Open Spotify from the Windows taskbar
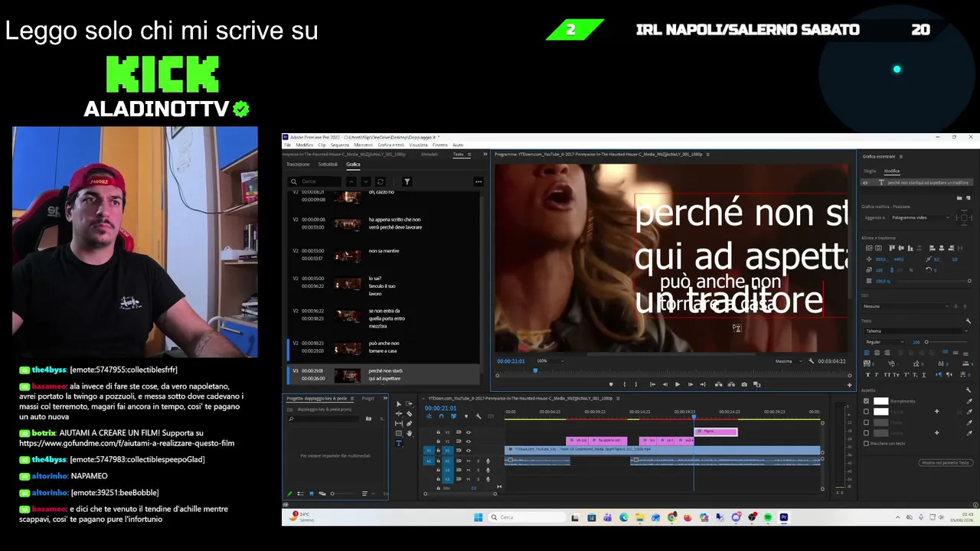This screenshot has height=551, width=980. coord(768,517)
